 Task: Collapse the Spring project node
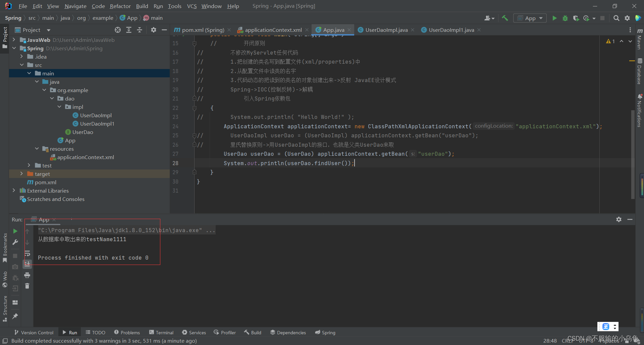(14, 48)
